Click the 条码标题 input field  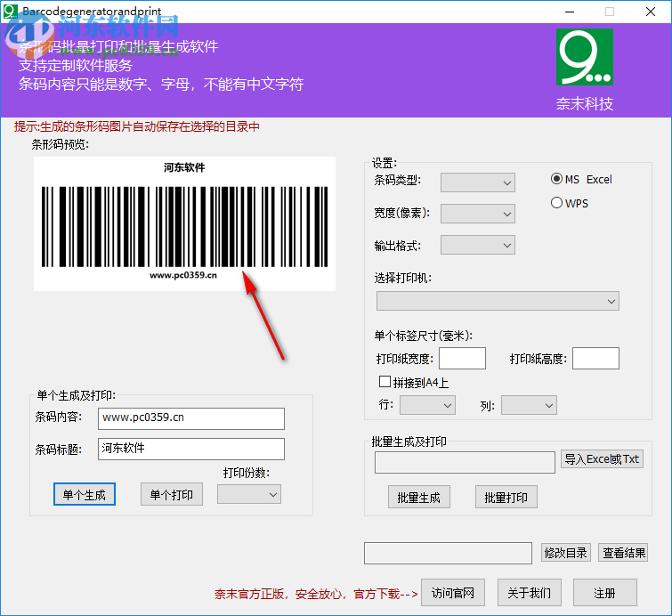tap(191, 449)
